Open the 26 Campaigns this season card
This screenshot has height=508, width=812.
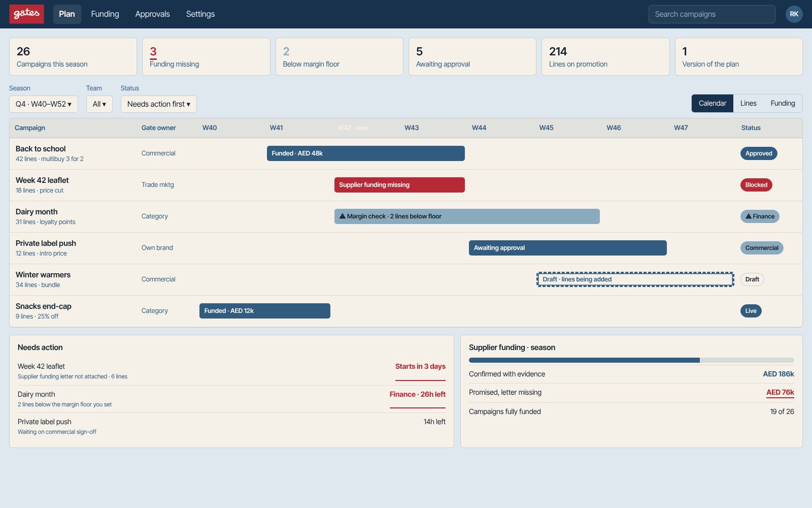click(73, 57)
